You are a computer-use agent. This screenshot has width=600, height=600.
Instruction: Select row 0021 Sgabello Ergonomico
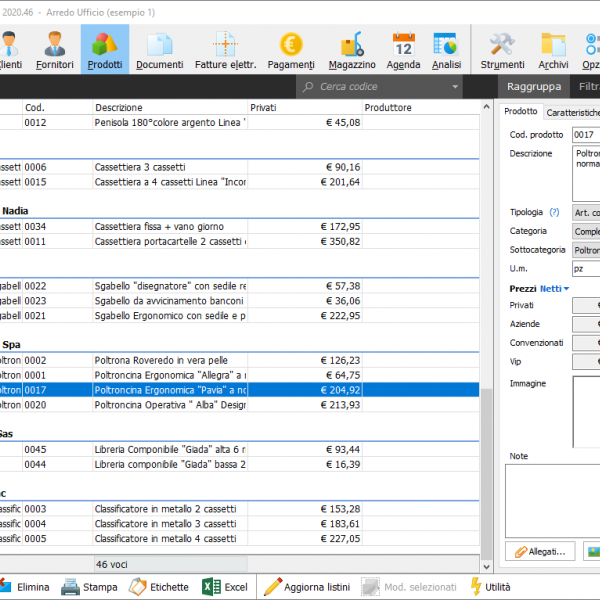pyautogui.click(x=240, y=316)
